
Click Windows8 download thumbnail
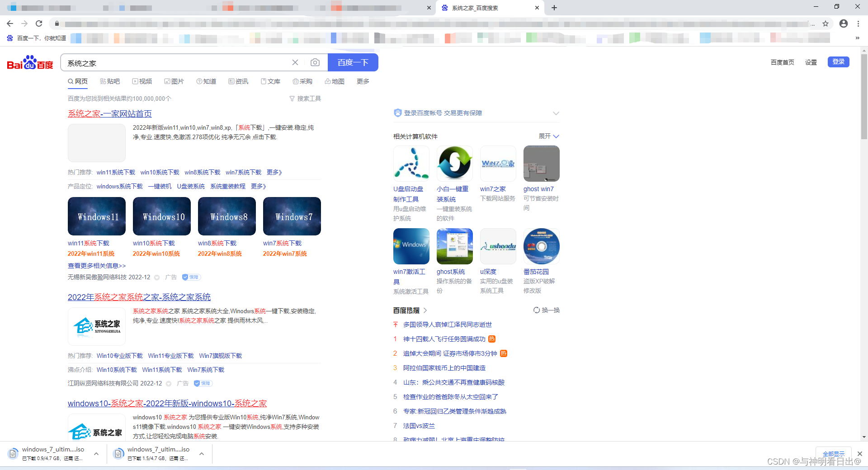[x=227, y=216]
